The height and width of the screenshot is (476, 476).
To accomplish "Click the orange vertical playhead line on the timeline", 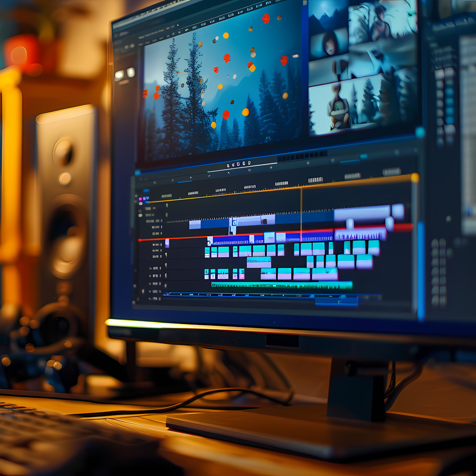I will [x=301, y=214].
